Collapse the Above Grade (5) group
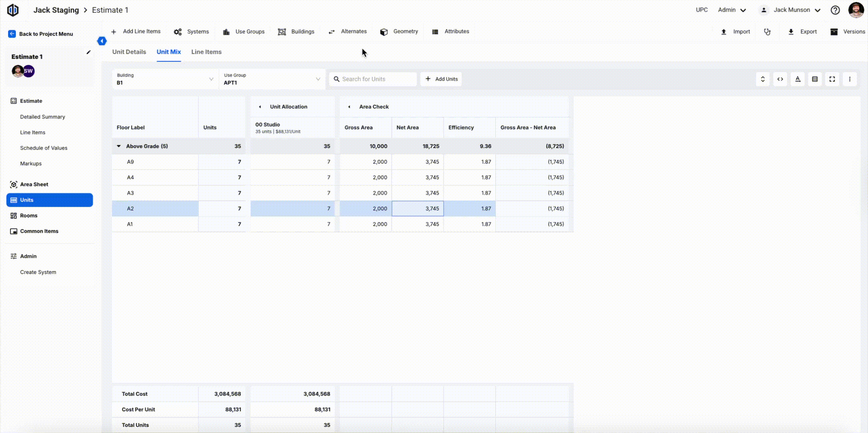 point(119,146)
